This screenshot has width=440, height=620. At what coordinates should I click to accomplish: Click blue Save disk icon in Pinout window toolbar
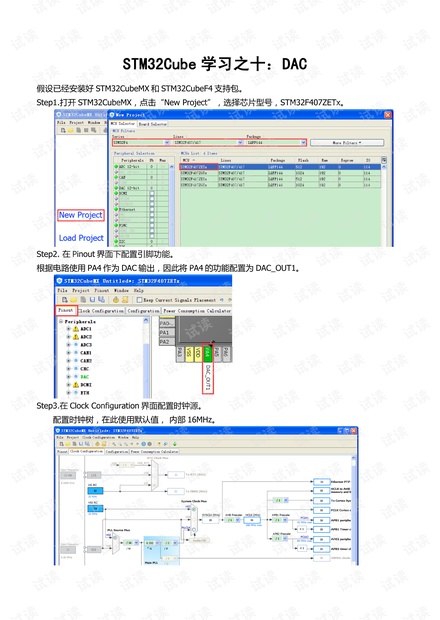coord(92,300)
